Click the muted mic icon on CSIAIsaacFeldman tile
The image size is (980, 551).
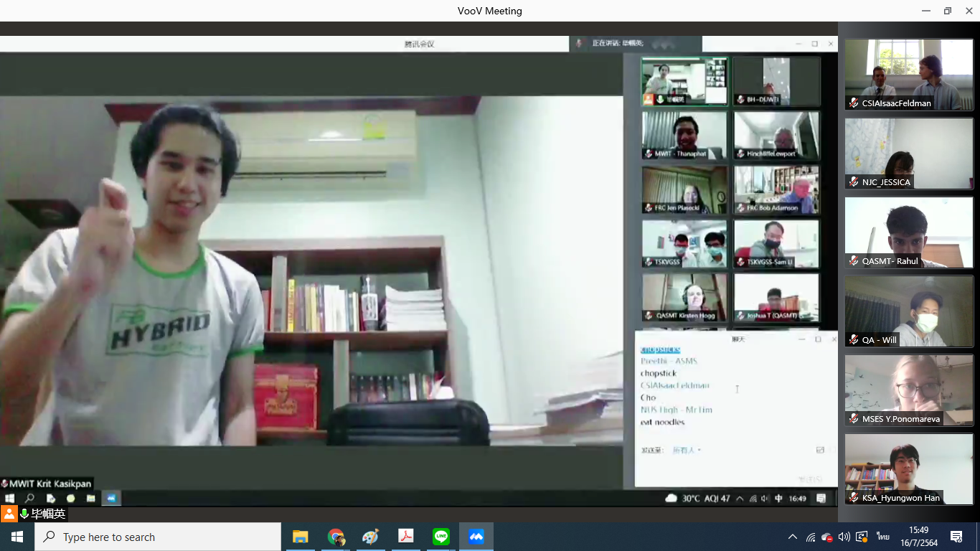[854, 103]
